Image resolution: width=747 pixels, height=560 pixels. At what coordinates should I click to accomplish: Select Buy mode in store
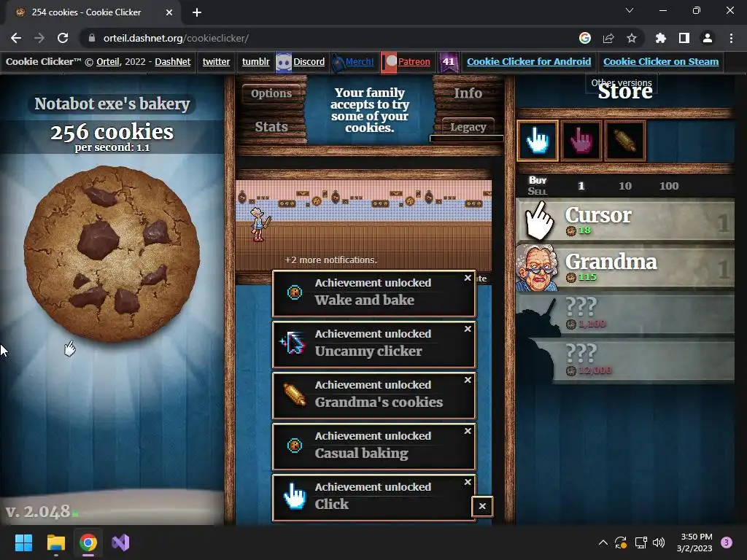[x=538, y=180]
